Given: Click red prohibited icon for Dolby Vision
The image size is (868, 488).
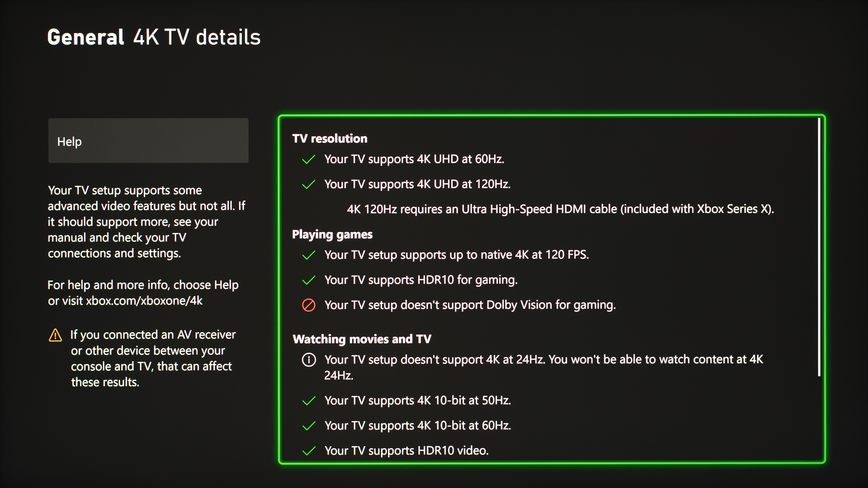Looking at the screenshot, I should [x=309, y=305].
